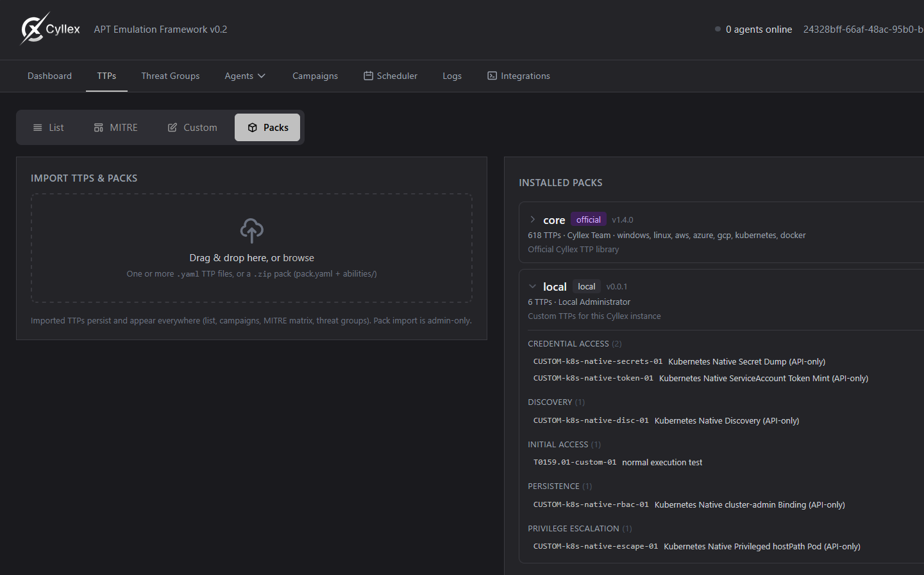Collapse the local pack chevron
Screen dimensions: 924x575
532,286
